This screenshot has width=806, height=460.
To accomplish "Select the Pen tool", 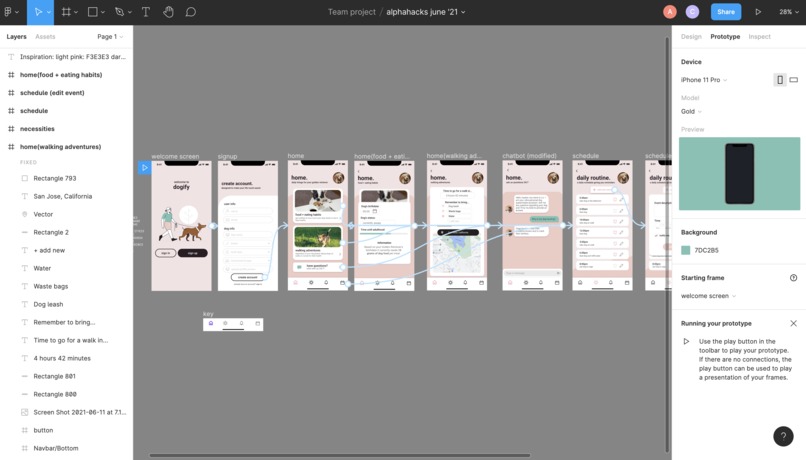I will (x=119, y=12).
